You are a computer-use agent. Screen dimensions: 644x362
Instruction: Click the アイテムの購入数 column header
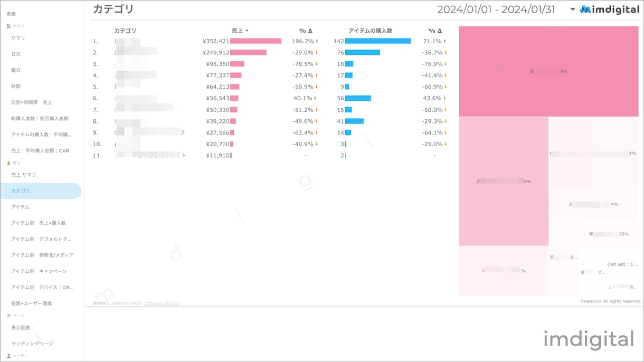pyautogui.click(x=371, y=31)
